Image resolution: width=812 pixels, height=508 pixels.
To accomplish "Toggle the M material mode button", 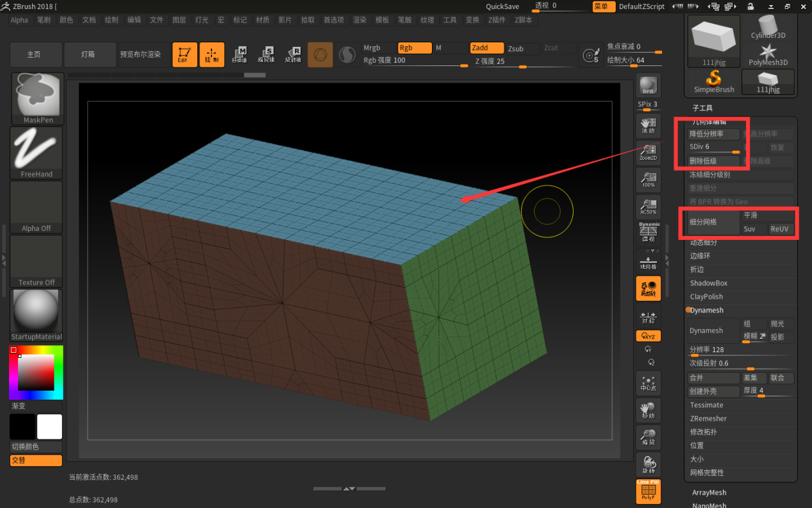I will pos(451,48).
